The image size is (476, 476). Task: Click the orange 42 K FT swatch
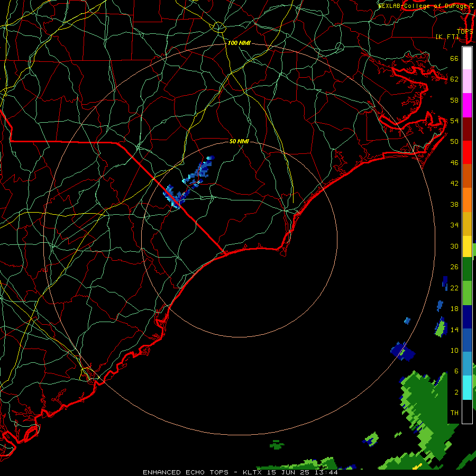coord(467,200)
